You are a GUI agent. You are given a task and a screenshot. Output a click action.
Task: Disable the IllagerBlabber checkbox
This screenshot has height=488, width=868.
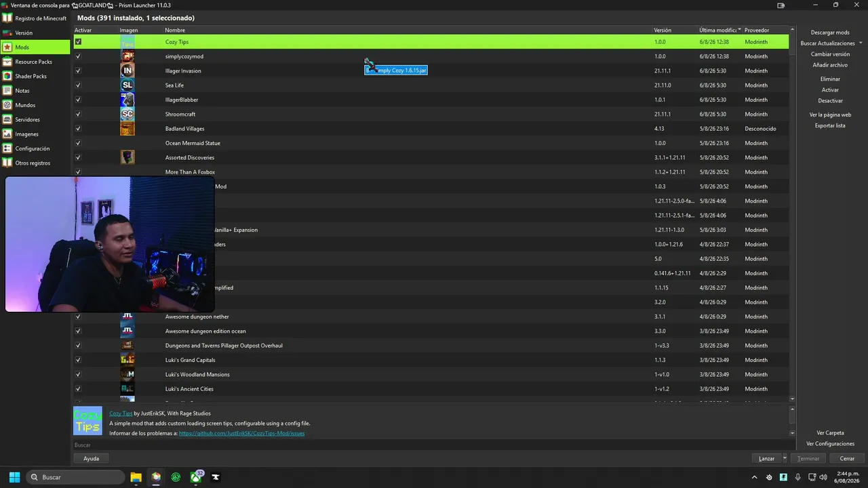point(78,100)
